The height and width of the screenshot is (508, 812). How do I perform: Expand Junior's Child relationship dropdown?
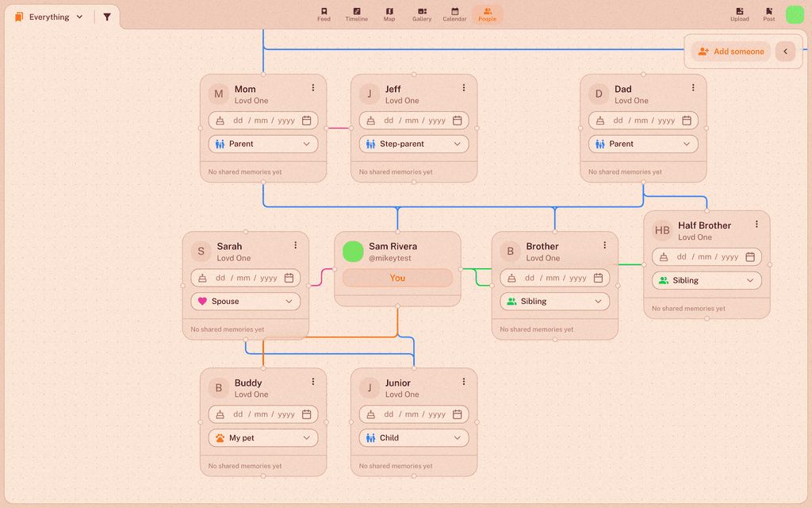coord(414,438)
